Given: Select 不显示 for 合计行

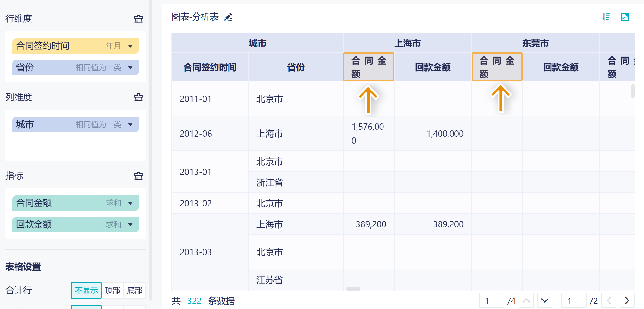Looking at the screenshot, I should pyautogui.click(x=86, y=290).
